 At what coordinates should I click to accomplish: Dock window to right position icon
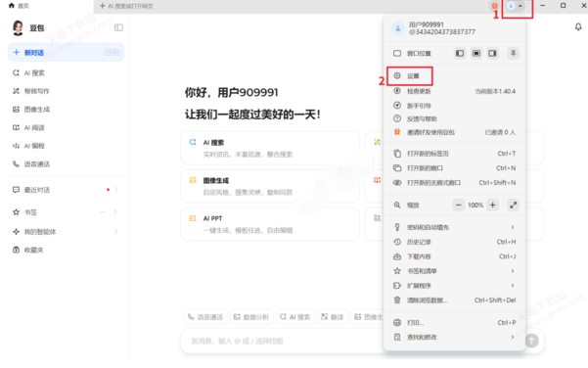tap(492, 53)
